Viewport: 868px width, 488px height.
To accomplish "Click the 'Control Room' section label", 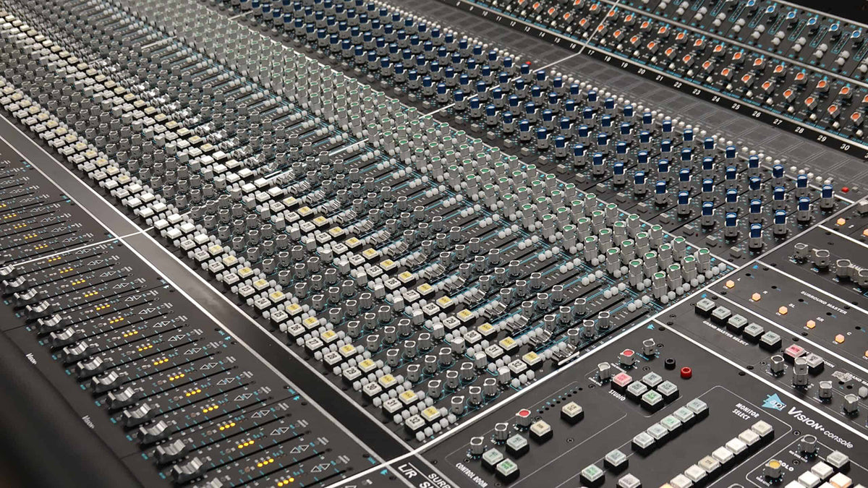I will pyautogui.click(x=472, y=474).
